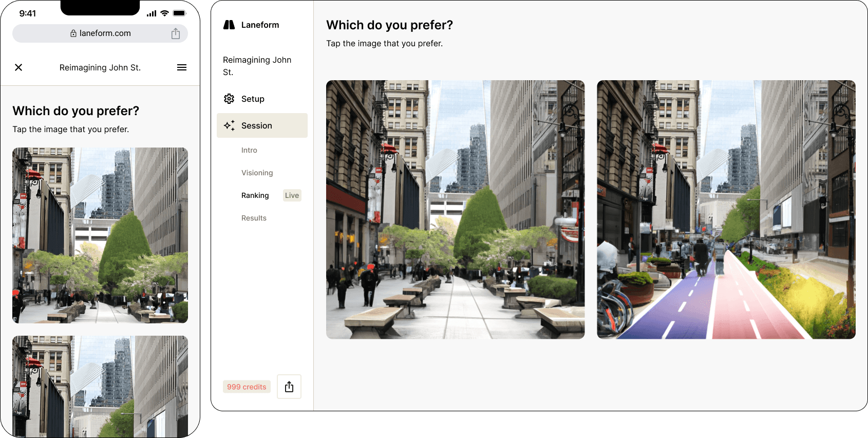Click the 999 credits badge
This screenshot has height=438, width=868.
click(247, 387)
